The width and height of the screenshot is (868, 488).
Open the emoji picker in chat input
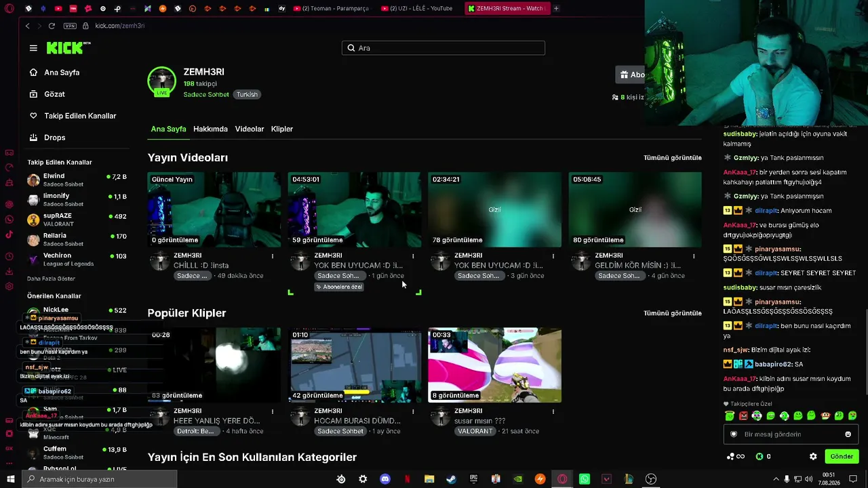(x=848, y=434)
